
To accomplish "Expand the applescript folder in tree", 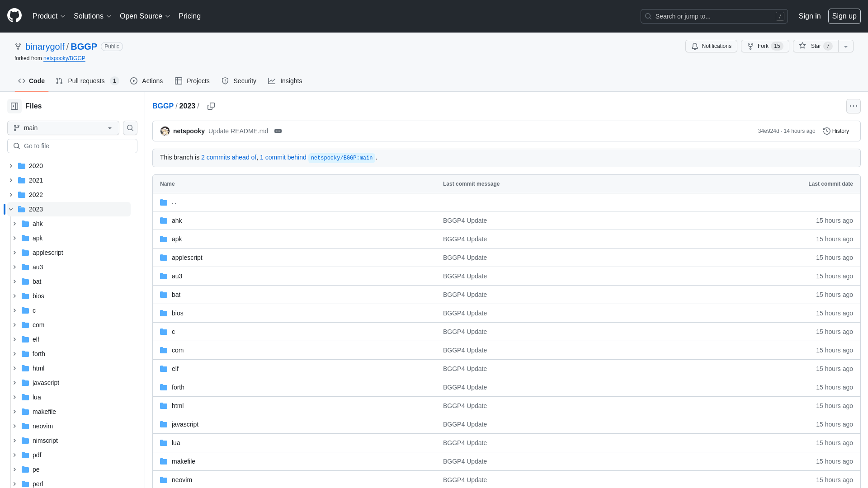I will pos(14,253).
